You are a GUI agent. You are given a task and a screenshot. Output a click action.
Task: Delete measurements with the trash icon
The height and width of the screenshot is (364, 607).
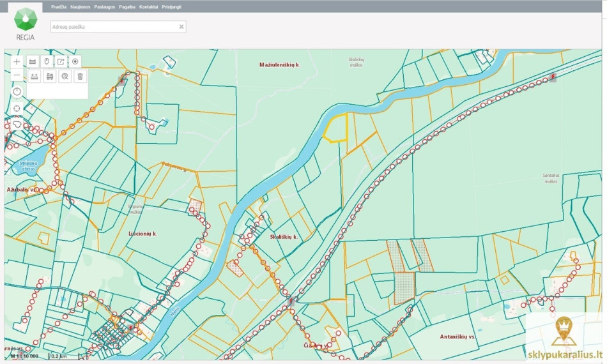pyautogui.click(x=80, y=76)
